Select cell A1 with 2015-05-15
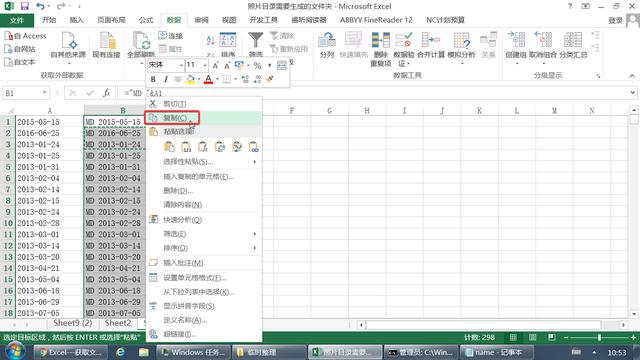Viewport: 640px width, 360px height. tap(49, 122)
